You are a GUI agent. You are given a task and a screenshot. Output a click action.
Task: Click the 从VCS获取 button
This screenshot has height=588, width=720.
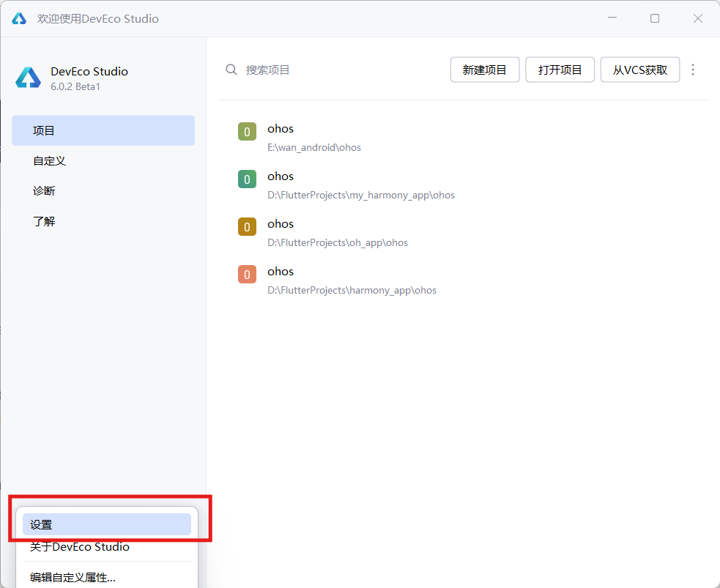pyautogui.click(x=640, y=70)
